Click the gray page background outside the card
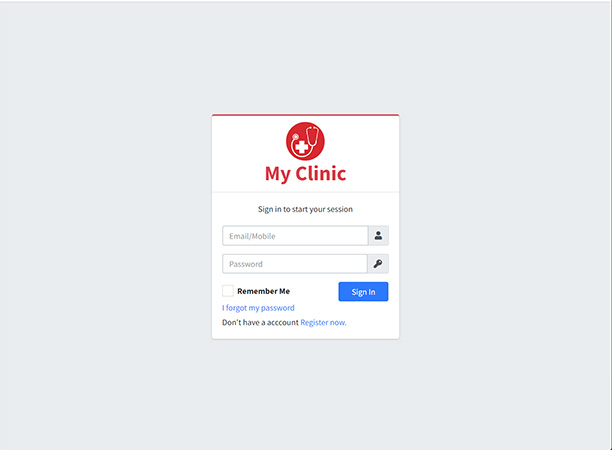This screenshot has height=450, width=612. pos(105,226)
